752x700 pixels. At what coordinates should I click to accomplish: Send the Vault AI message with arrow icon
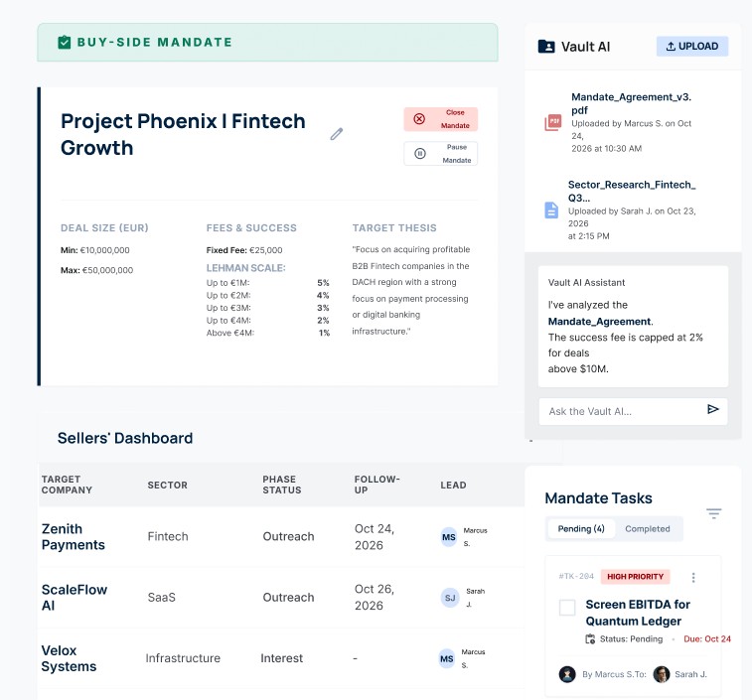coord(712,409)
